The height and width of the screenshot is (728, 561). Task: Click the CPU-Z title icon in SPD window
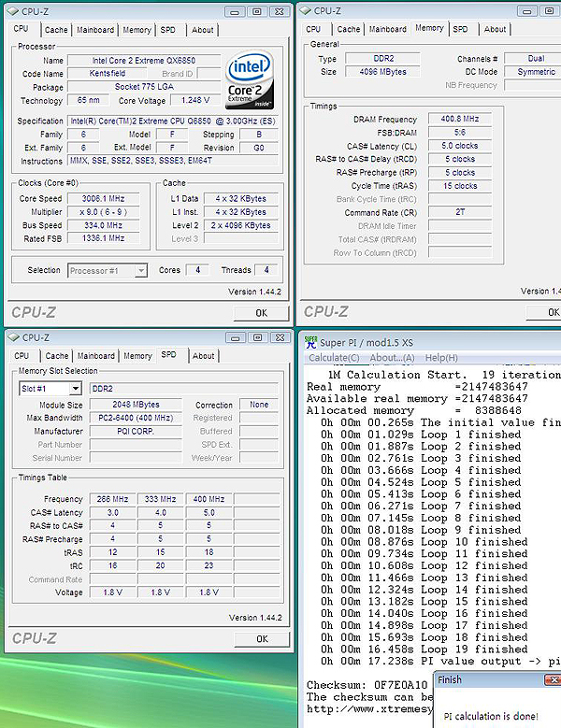(13, 337)
